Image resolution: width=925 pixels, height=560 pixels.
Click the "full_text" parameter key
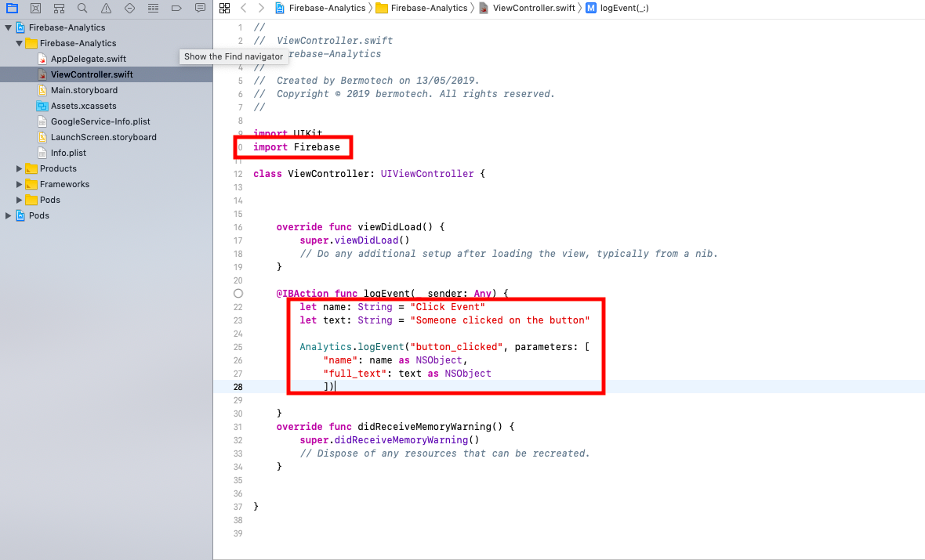(355, 374)
